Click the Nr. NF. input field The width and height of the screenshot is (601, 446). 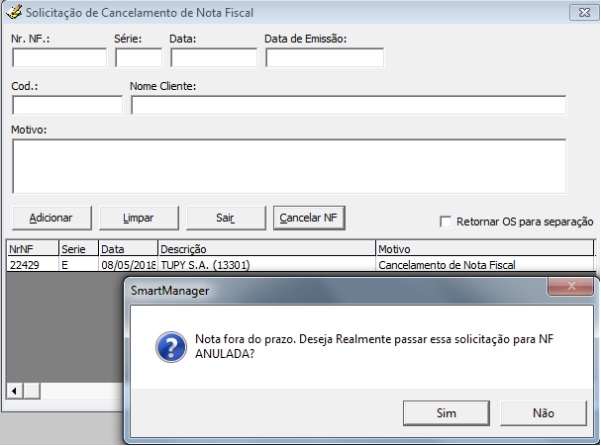tap(59, 57)
